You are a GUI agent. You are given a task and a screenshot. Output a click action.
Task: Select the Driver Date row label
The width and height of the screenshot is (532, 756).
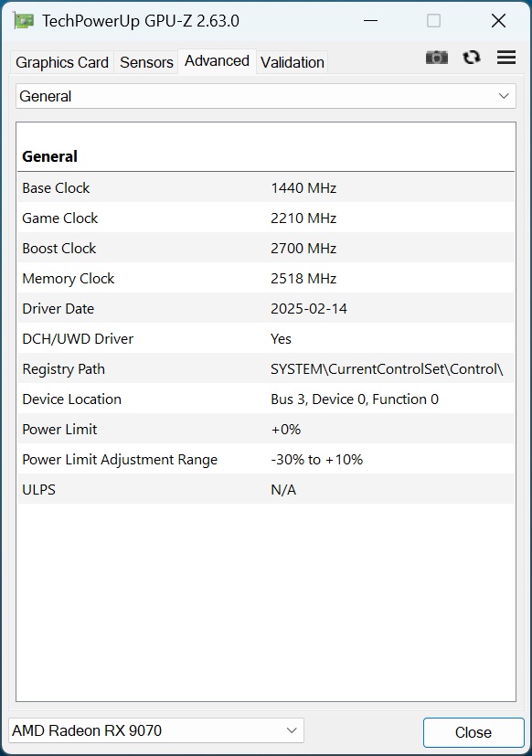tap(58, 309)
